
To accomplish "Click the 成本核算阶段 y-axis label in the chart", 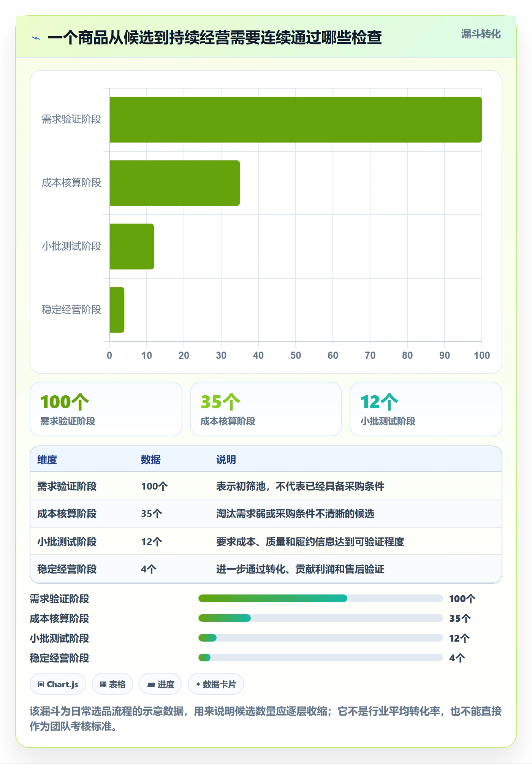I will [x=71, y=183].
